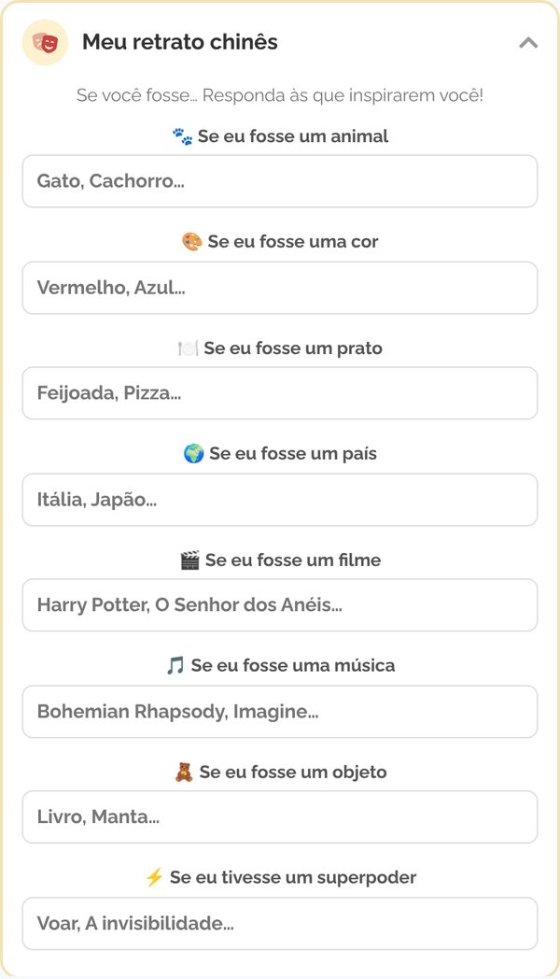Focus the Livro, Manta object field
This screenshot has width=560, height=979.
point(280,816)
